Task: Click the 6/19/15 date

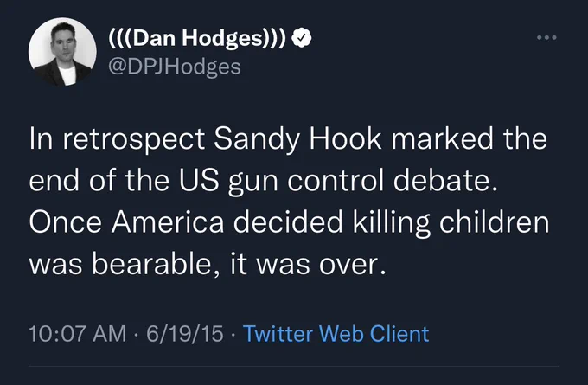Action: tap(185, 334)
